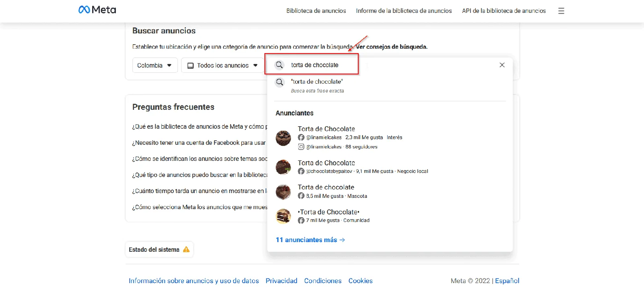The image size is (644, 296).
Task: Show 11 anunciantes más
Action: click(310, 240)
